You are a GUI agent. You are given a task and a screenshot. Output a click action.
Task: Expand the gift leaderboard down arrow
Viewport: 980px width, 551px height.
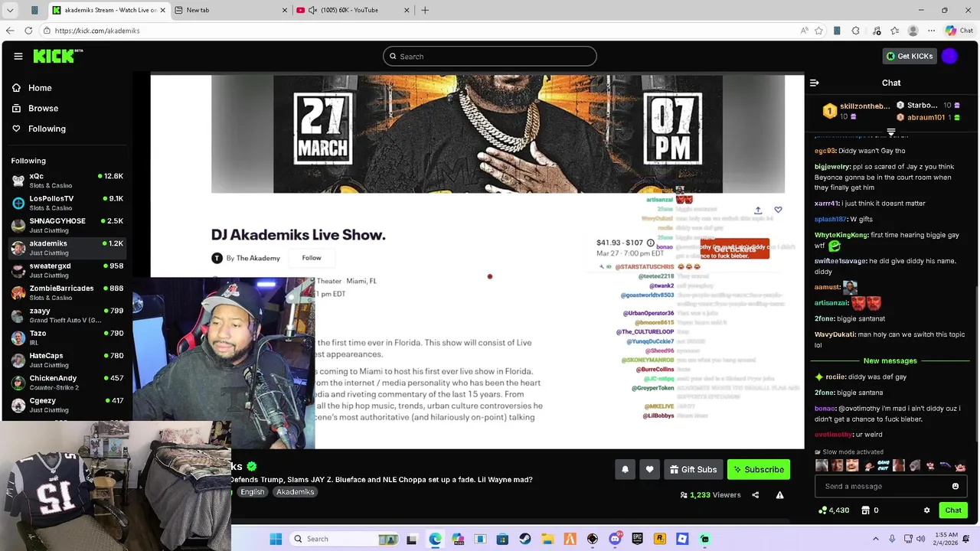point(891,132)
